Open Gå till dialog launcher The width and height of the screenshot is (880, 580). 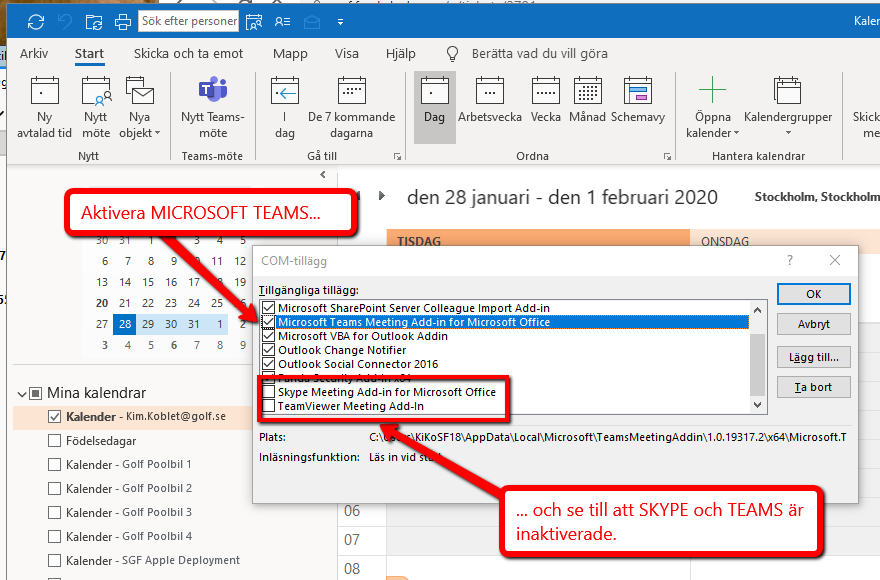[397, 157]
